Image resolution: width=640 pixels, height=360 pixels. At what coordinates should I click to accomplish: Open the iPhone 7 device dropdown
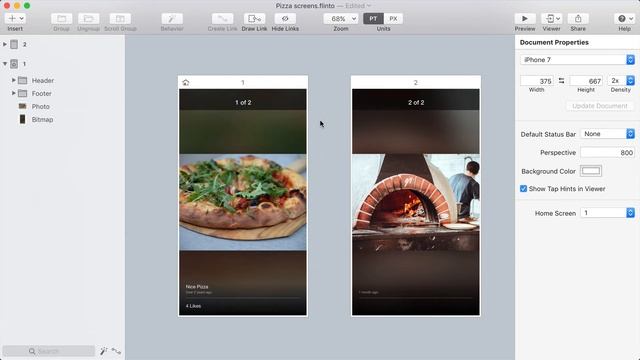[x=577, y=60]
